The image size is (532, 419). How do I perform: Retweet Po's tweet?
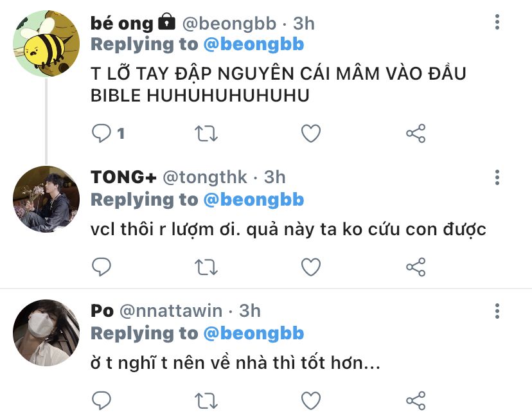206,400
